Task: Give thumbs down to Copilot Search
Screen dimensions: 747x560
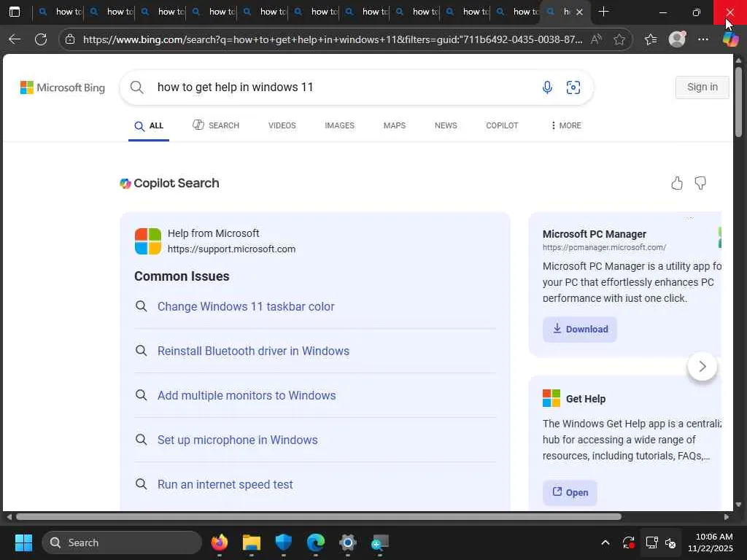Action: click(x=700, y=183)
